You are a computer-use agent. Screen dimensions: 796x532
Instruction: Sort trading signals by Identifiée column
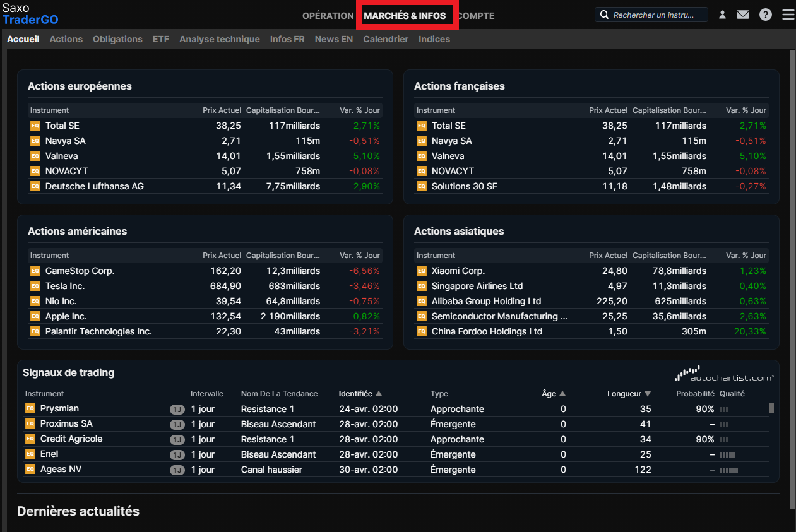coord(360,394)
